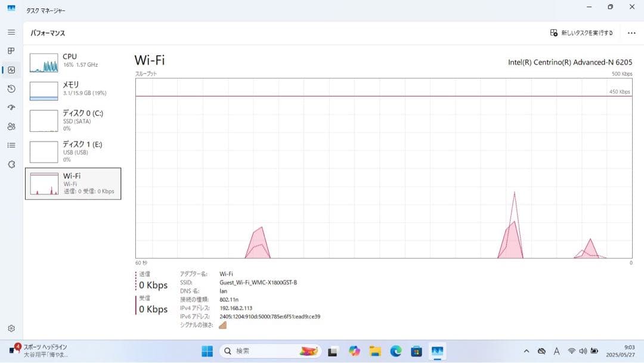Open the Processes view in the sidebar
This screenshot has height=363, width=644.
(11, 51)
